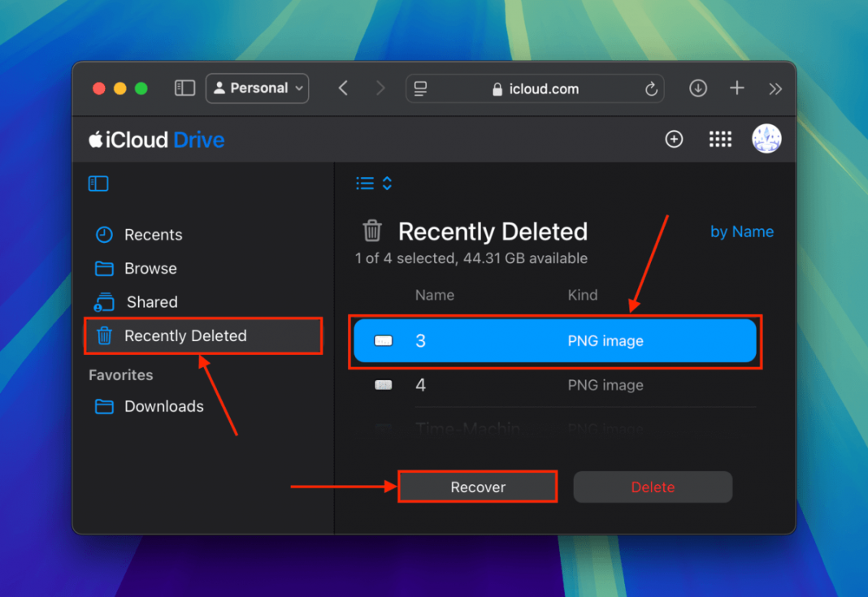Open the Shared folder icon

pos(104,301)
